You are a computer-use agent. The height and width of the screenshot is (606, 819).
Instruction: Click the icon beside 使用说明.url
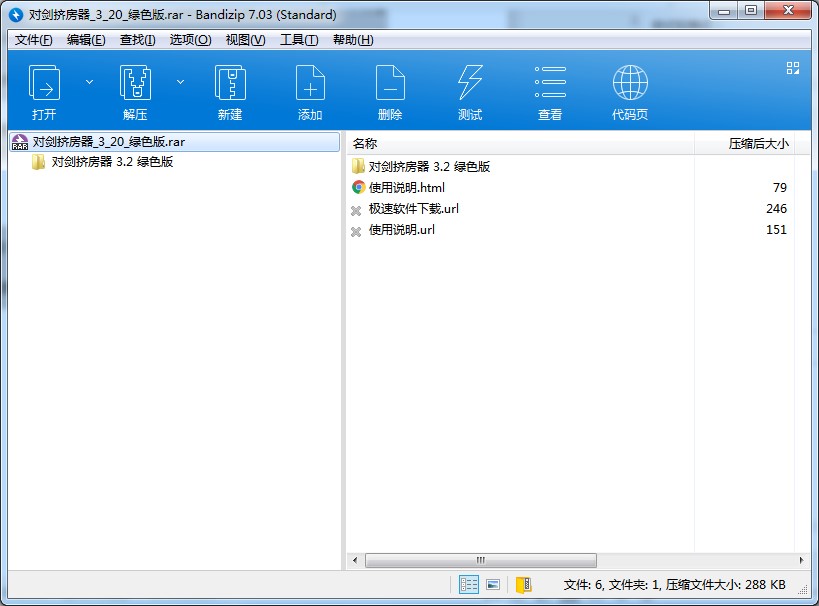(x=356, y=231)
